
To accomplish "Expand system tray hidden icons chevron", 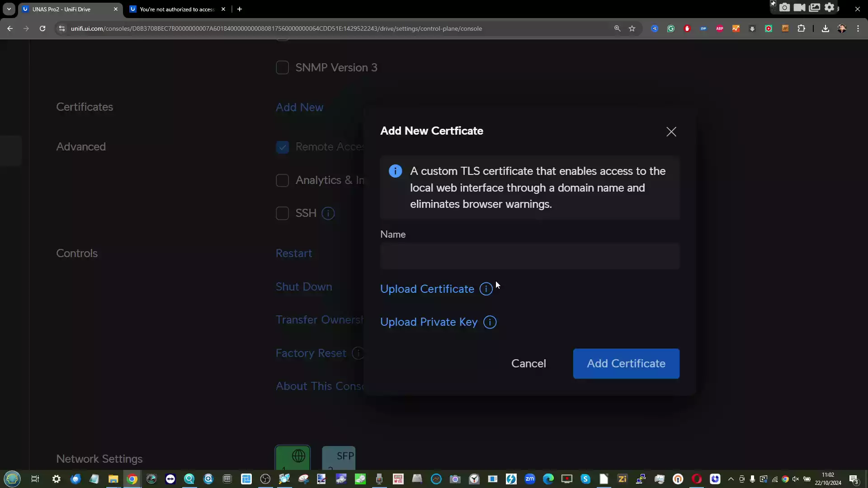I will [731, 479].
